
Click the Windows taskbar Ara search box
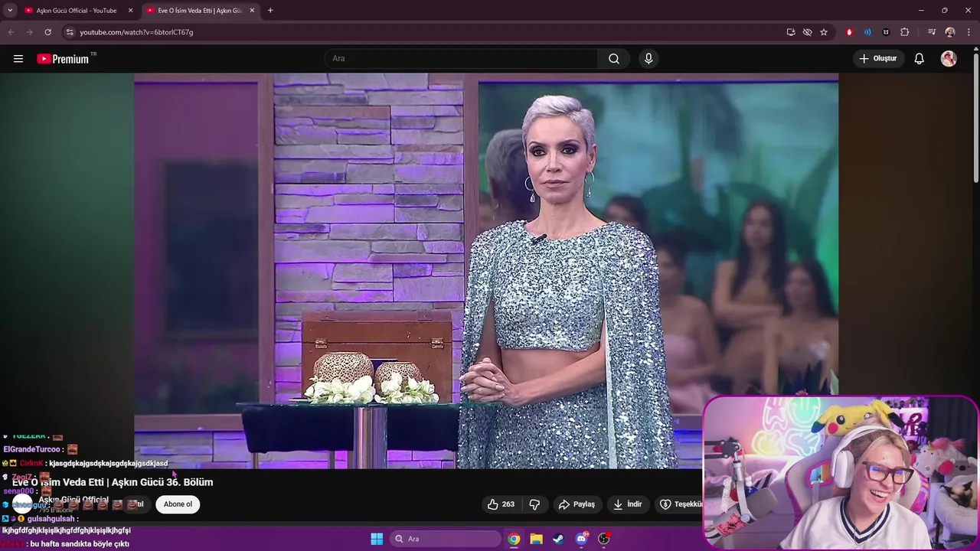(x=446, y=539)
